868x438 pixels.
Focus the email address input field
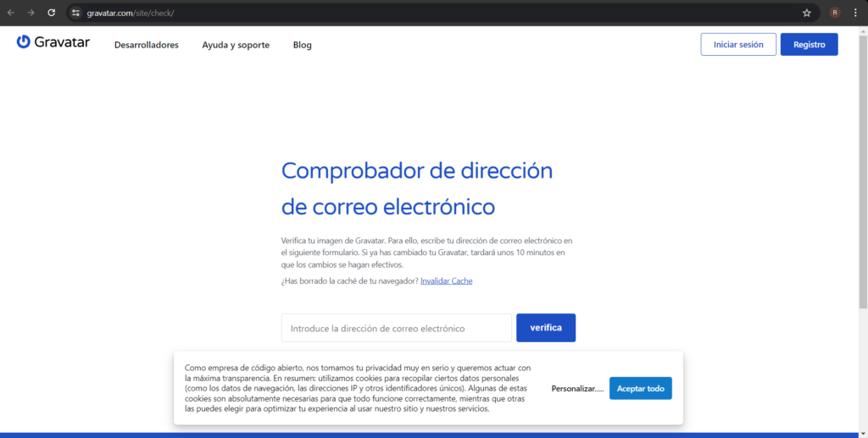point(397,328)
